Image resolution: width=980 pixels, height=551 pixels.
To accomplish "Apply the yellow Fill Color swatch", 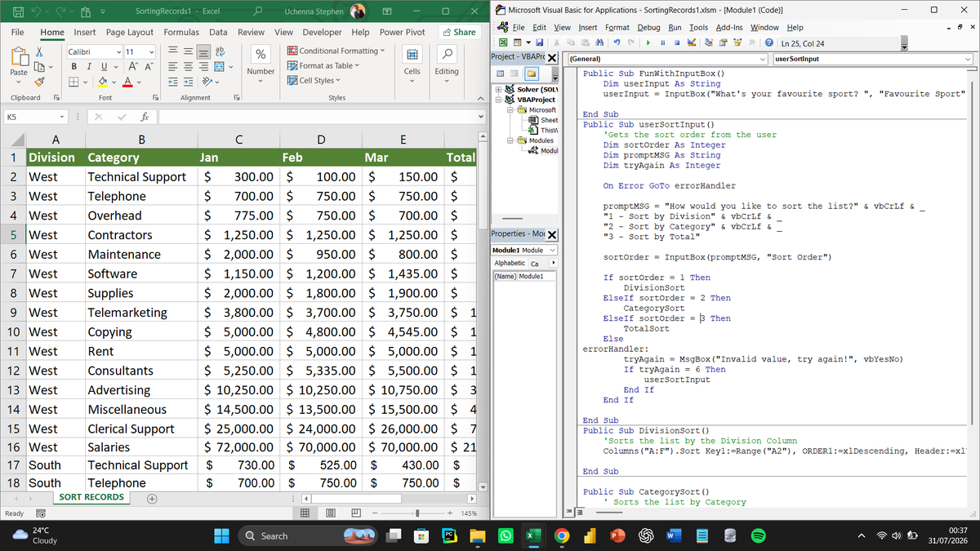I will [x=102, y=82].
